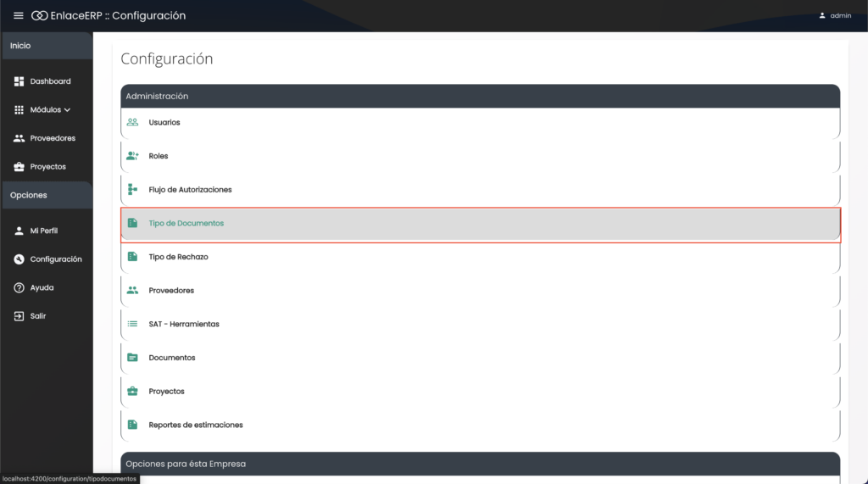Screen dimensions: 868x484
Task: Select the highlighted Tipo de Documentos row
Action: 480,224
